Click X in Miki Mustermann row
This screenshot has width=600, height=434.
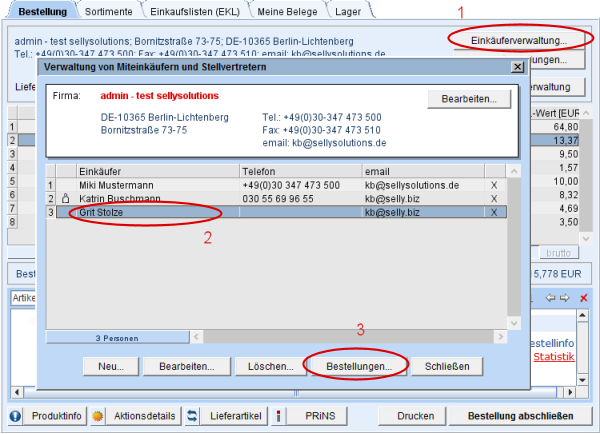click(494, 185)
